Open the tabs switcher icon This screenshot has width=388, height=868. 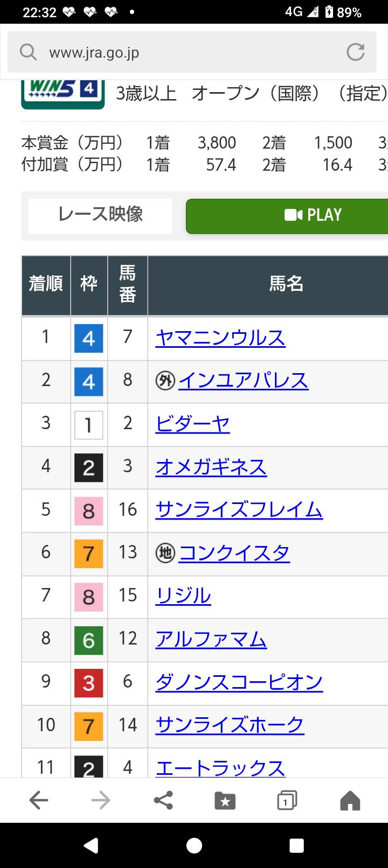287,801
